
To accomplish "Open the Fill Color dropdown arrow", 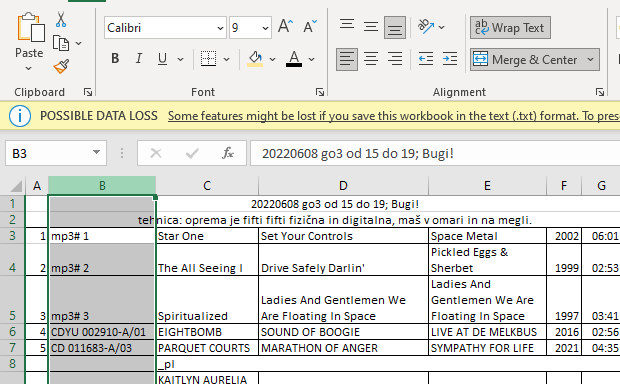I will point(272,59).
